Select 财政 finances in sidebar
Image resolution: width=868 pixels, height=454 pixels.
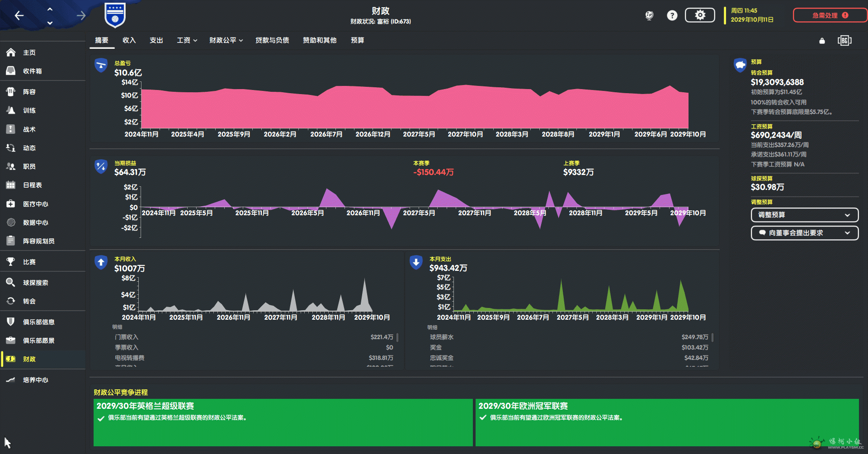[x=42, y=359]
